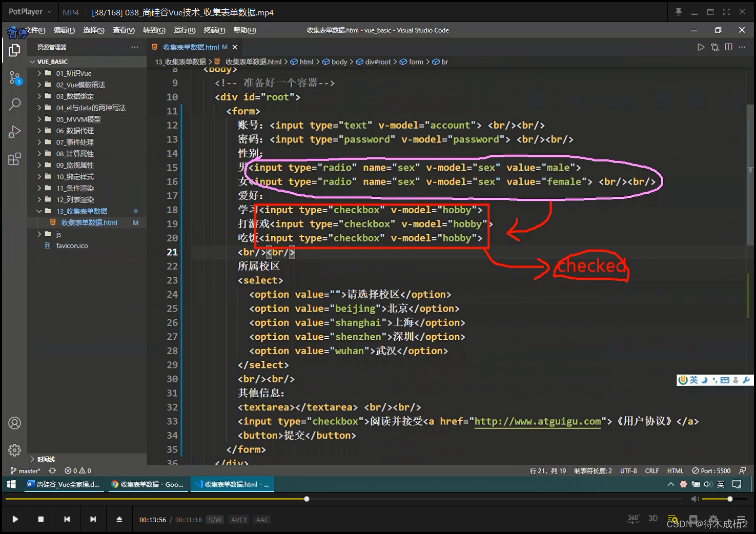
Task: Expand the 时间线 timeline section
Action: point(87,459)
